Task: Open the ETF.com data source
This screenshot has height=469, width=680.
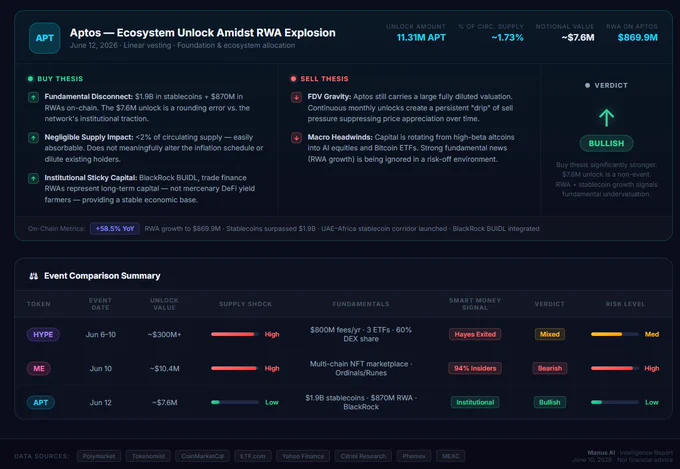Action: [253, 456]
